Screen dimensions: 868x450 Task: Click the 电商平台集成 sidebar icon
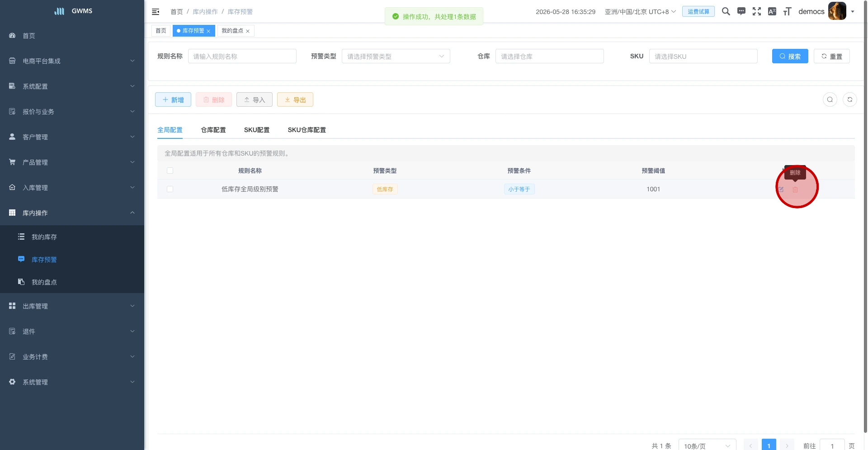[x=12, y=61]
